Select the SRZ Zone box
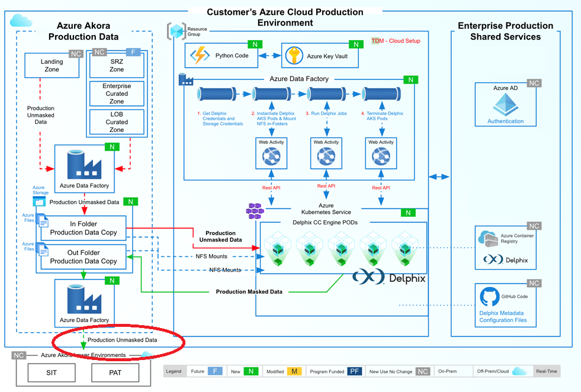Viewport: 581px width, 392px height. tap(117, 65)
